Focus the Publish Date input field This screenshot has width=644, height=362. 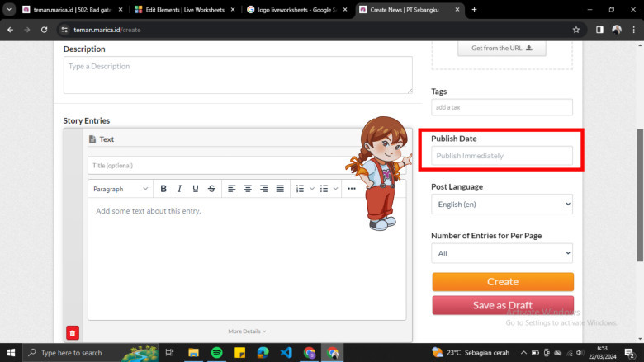point(501,156)
